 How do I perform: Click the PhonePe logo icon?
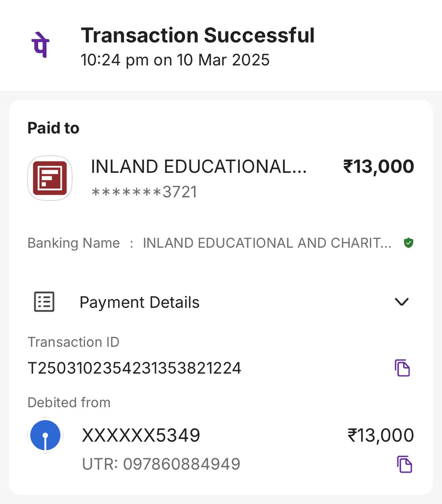[x=40, y=44]
